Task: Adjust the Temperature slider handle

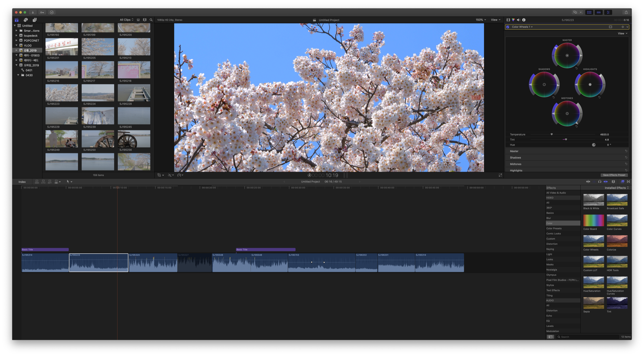Action: click(x=552, y=134)
